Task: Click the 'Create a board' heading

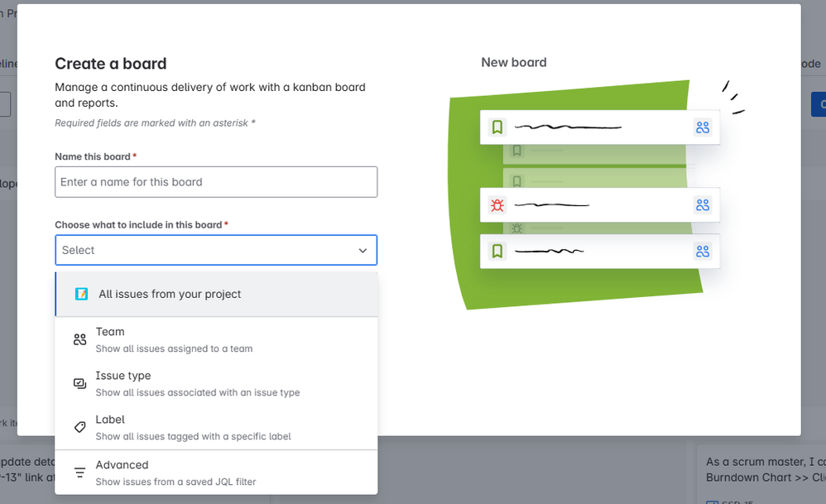Action: (x=111, y=64)
